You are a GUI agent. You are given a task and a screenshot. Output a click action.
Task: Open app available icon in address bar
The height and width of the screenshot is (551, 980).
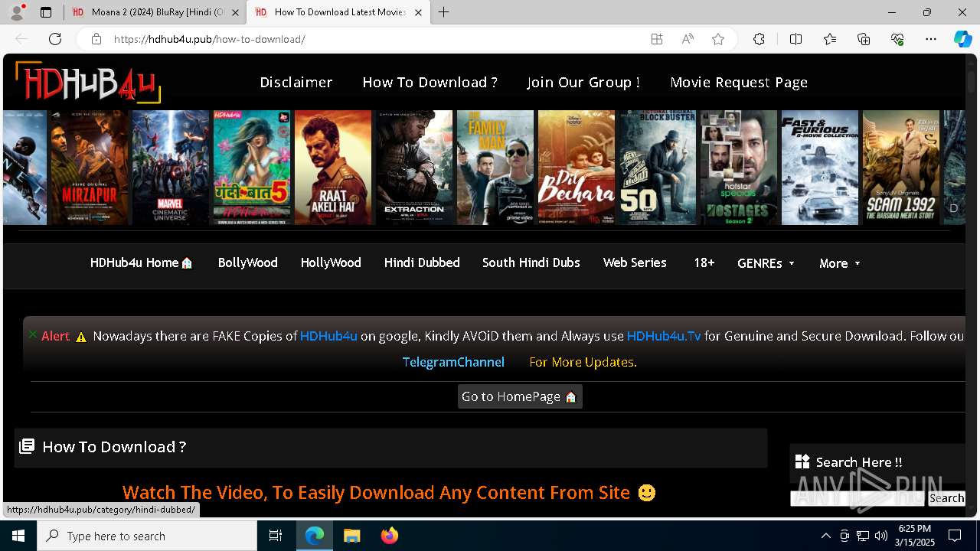(x=657, y=39)
